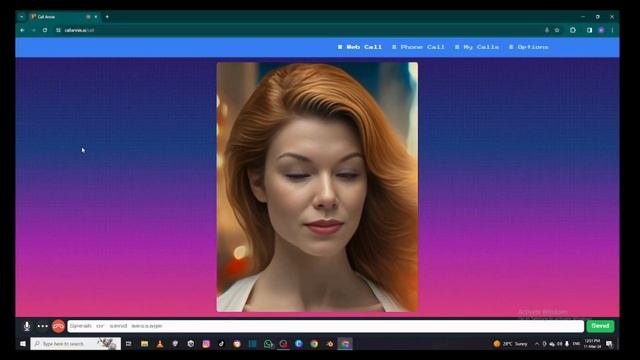
Task: Click the avatar video of the woman
Action: [x=317, y=187]
